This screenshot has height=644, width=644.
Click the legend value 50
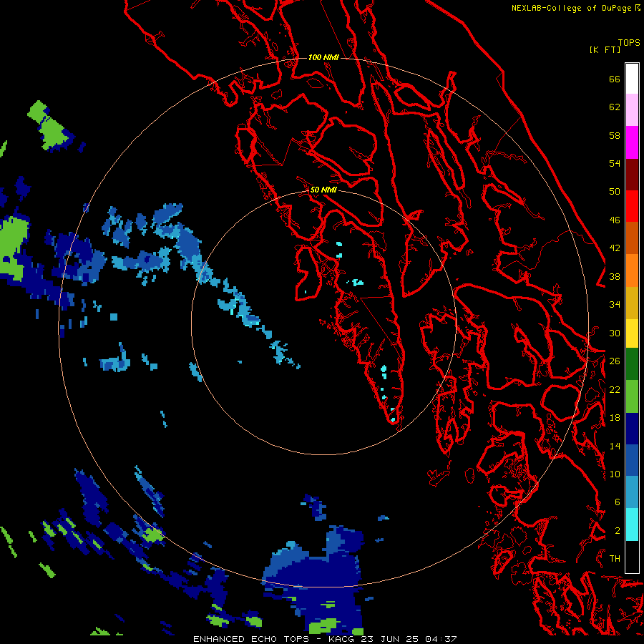point(615,192)
